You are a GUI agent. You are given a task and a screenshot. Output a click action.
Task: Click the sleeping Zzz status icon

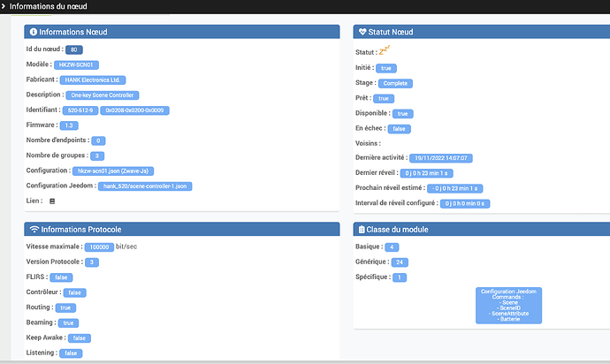pyautogui.click(x=385, y=50)
